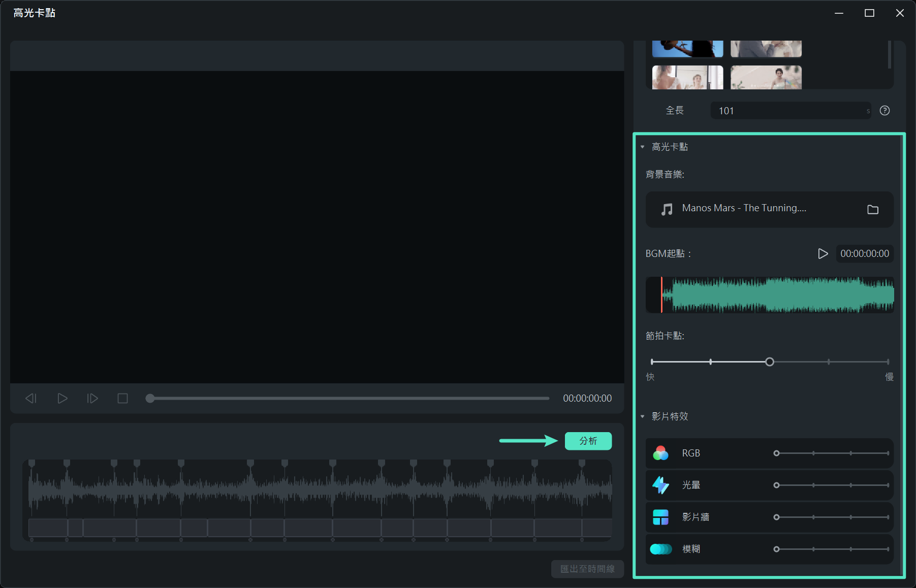Click the 全長 total length field
The image size is (916, 588).
[x=789, y=111]
